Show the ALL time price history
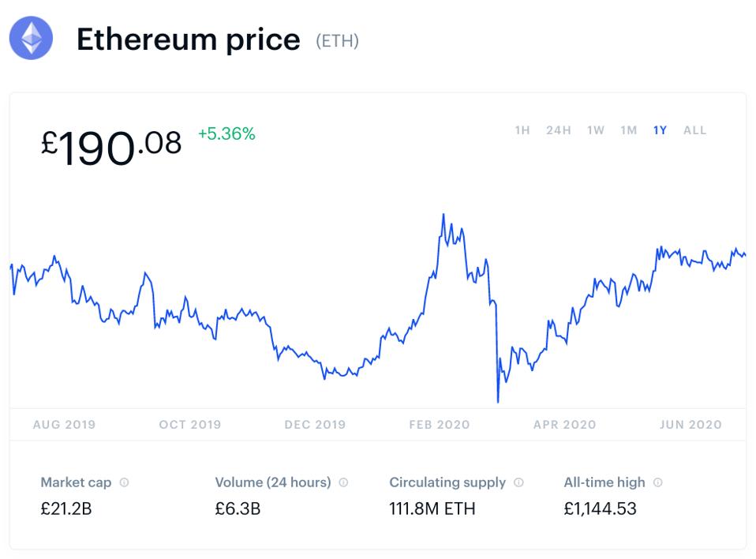 coord(694,130)
